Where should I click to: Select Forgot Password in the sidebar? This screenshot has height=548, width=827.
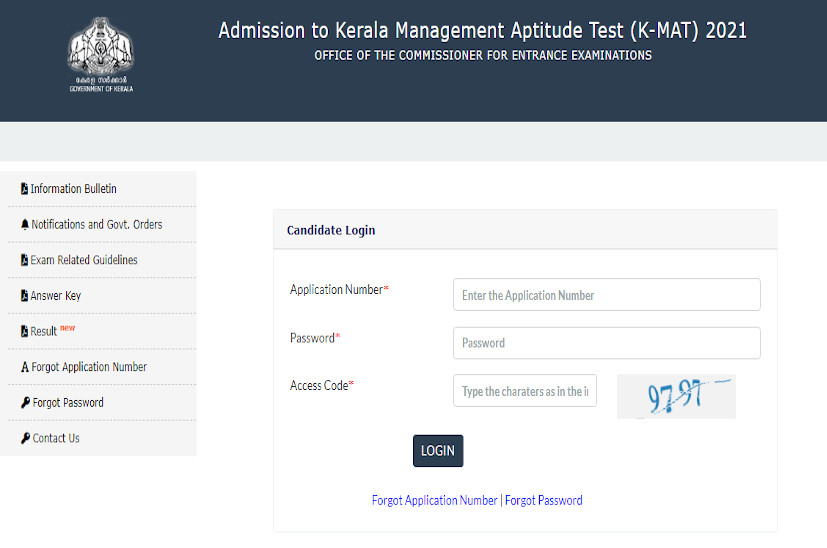pyautogui.click(x=68, y=402)
